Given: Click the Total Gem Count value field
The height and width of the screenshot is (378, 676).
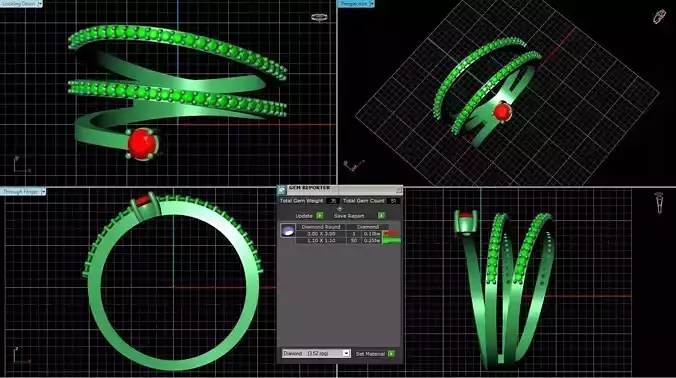Looking at the screenshot, I should pos(393,201).
